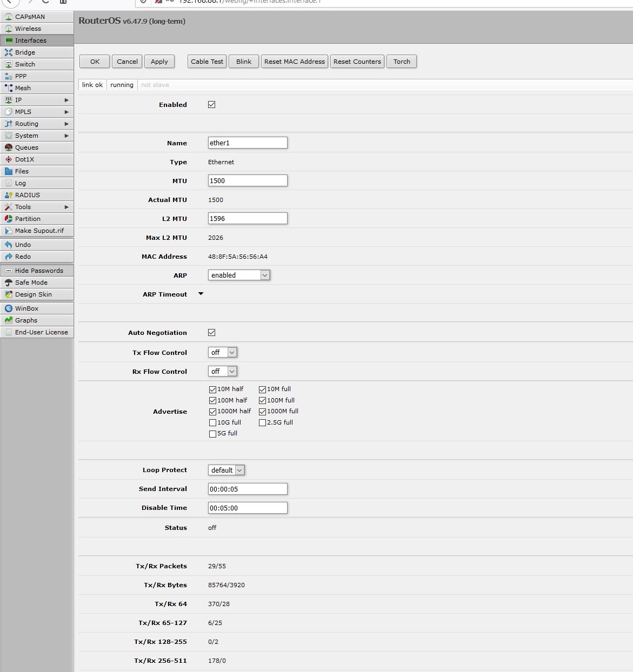Click the Make Supout.rif icon
The image size is (633, 672).
pos(9,231)
